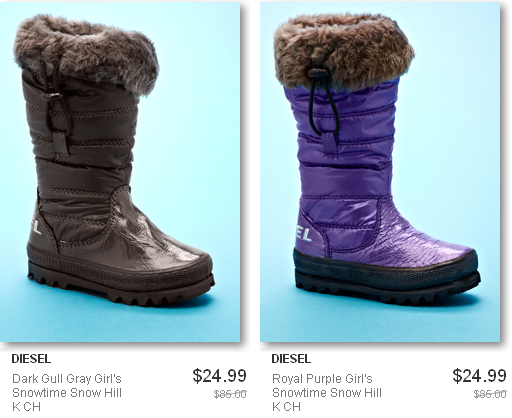
Task: Click the drawstring toggle on purple boot
Action: click(x=318, y=73)
